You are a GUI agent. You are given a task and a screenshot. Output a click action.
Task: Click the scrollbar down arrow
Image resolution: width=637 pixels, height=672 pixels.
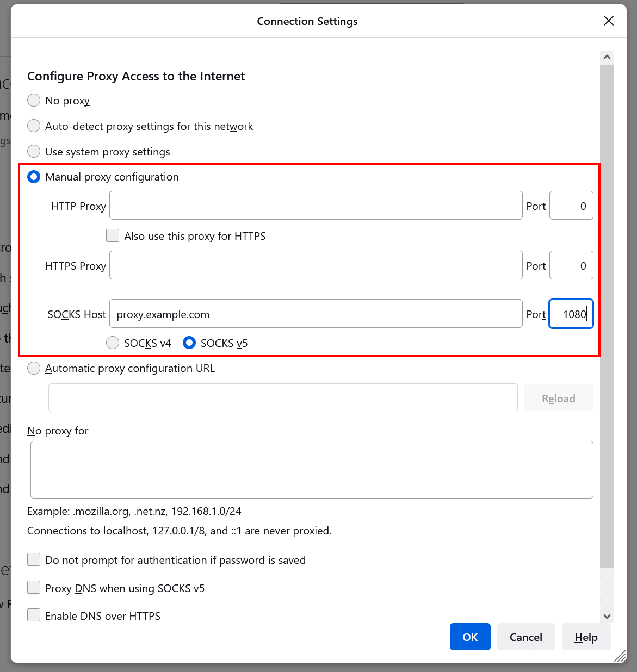coord(607,616)
